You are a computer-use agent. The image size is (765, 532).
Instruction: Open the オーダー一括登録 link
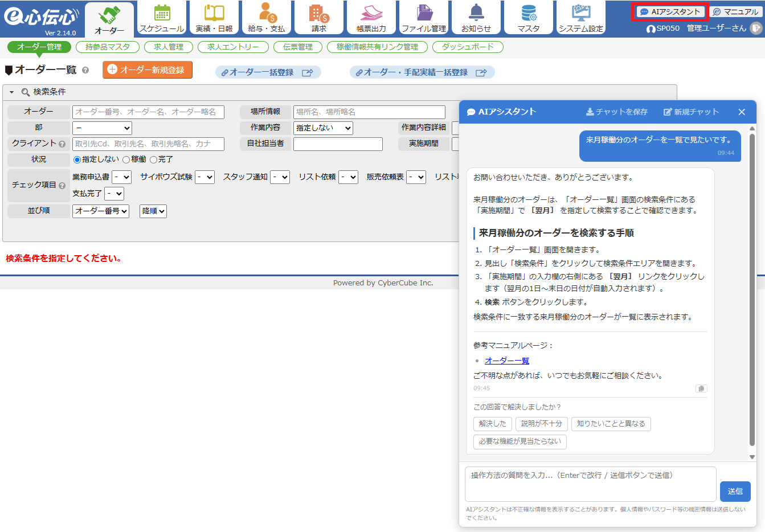[x=268, y=72]
